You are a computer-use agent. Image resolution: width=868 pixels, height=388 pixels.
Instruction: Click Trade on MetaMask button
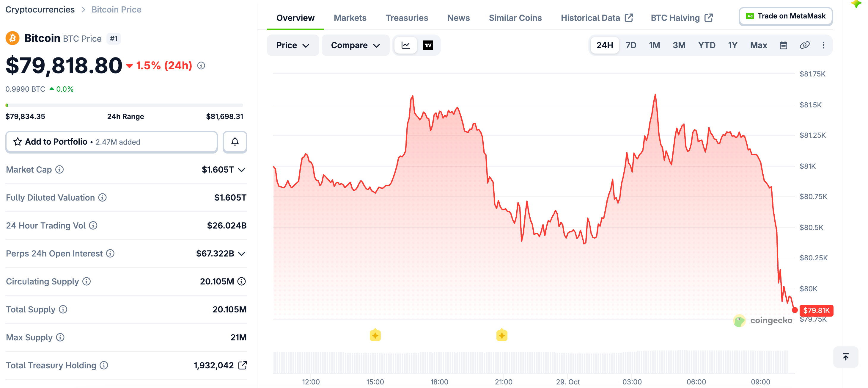click(785, 16)
